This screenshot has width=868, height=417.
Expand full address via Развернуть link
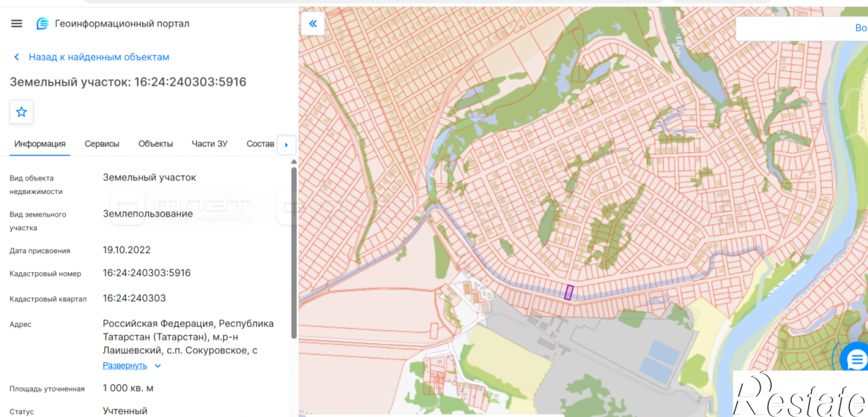click(x=125, y=366)
